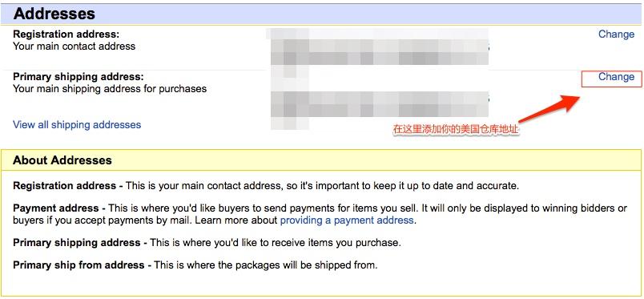Image resolution: width=644 pixels, height=299 pixels.
Task: Click Change link beside Registration address
Action: 616,34
